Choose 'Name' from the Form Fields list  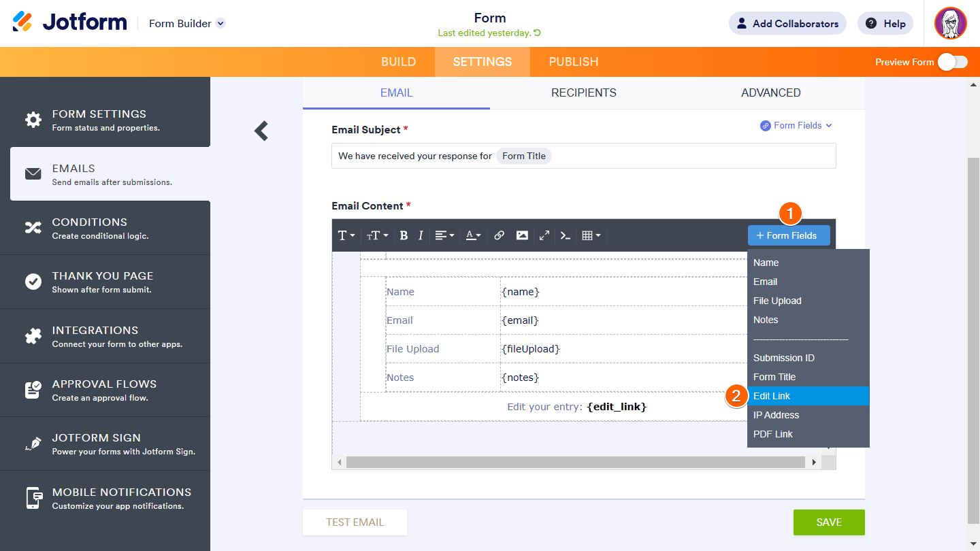pos(808,263)
